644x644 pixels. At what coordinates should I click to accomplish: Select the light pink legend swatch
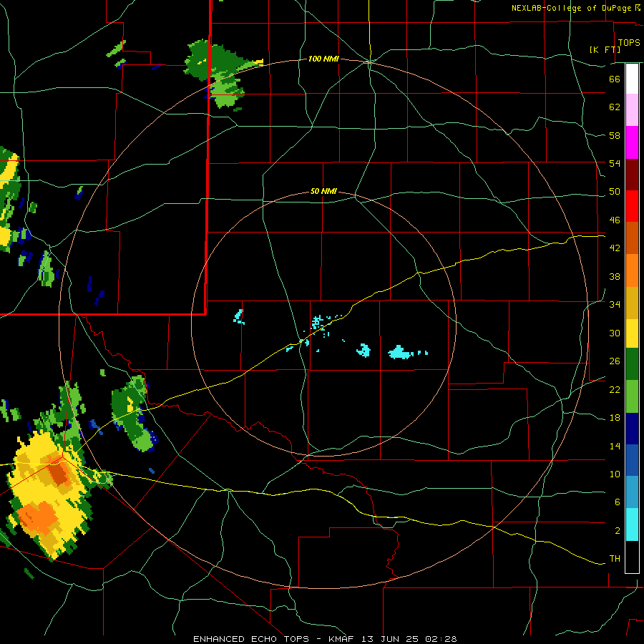[x=632, y=109]
